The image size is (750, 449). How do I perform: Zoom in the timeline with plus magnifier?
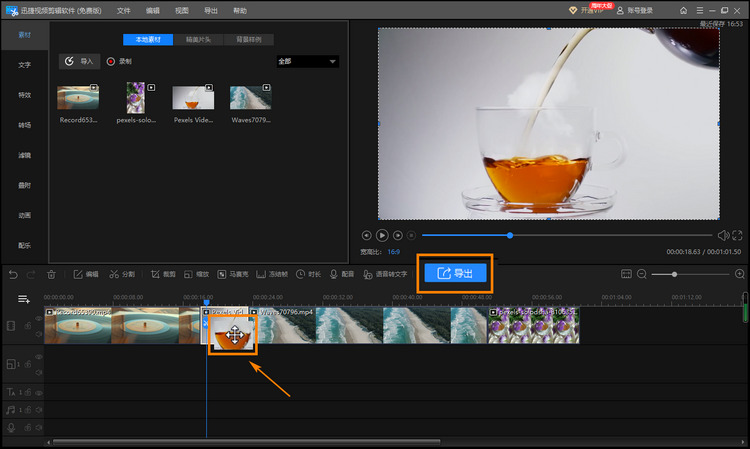[x=739, y=274]
